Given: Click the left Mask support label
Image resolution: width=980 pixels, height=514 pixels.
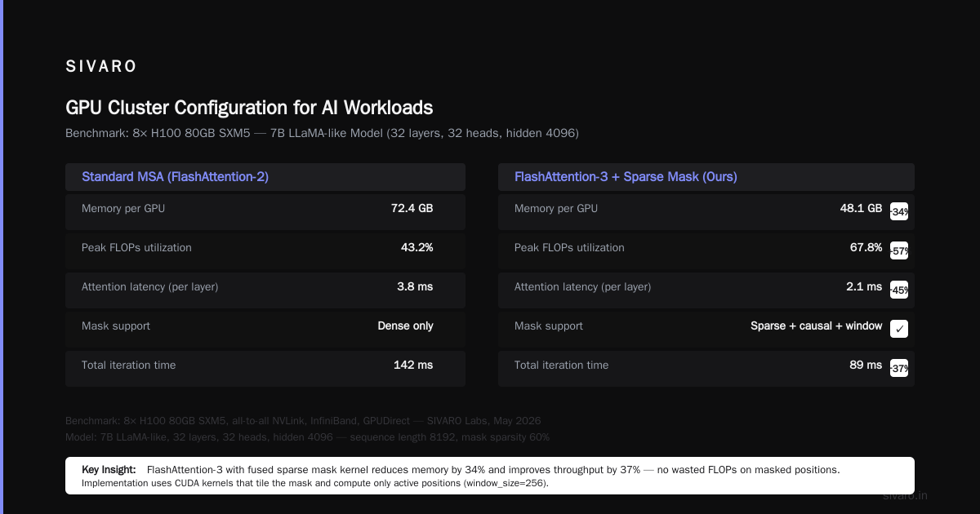Looking at the screenshot, I should point(116,326).
